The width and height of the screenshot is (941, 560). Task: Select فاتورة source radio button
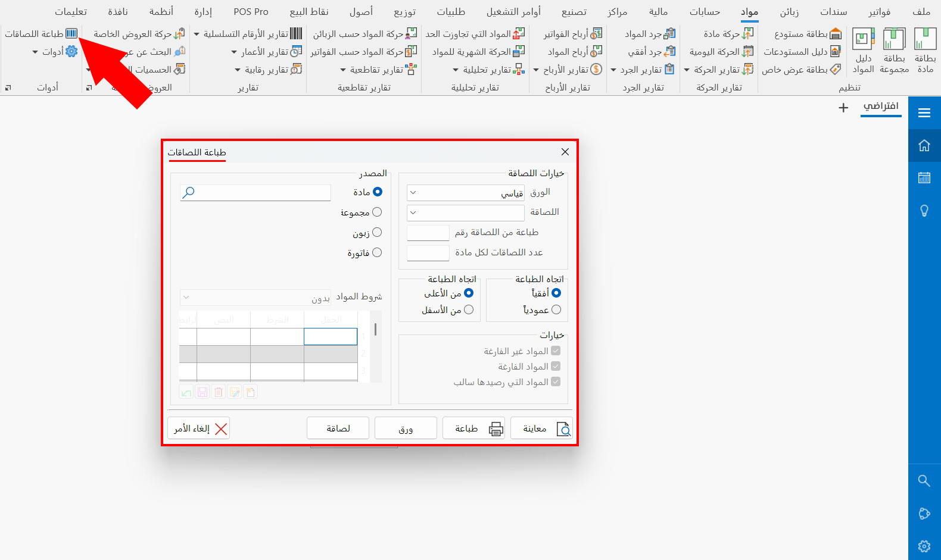377,252
